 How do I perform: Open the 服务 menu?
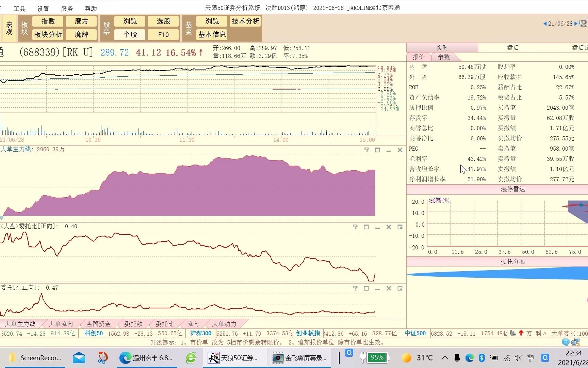(67, 9)
